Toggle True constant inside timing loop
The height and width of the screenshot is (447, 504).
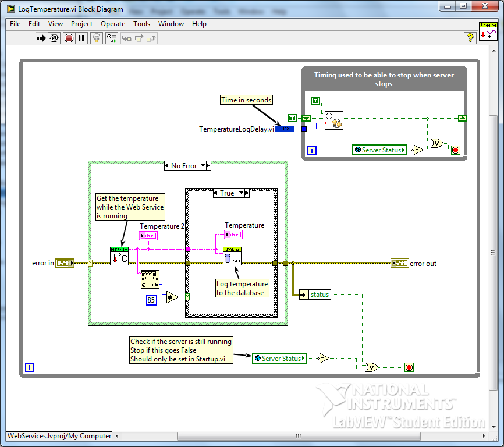pyautogui.click(x=315, y=101)
